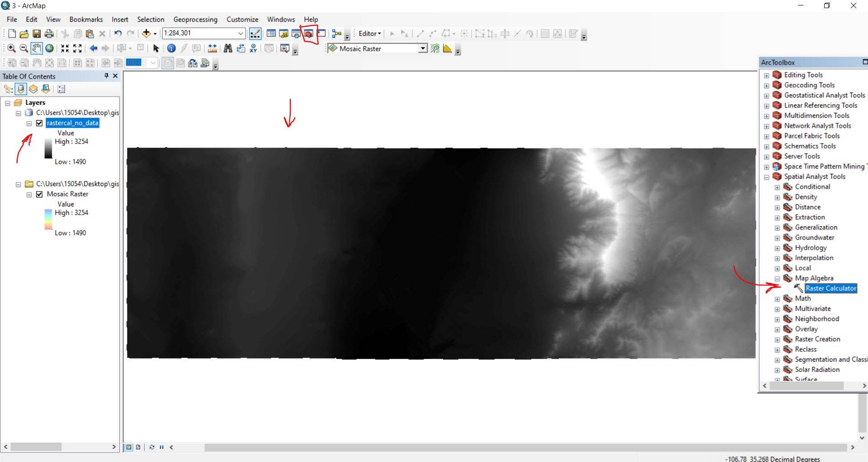Switch to Layout View button
The image size is (868, 462).
(x=138, y=447)
